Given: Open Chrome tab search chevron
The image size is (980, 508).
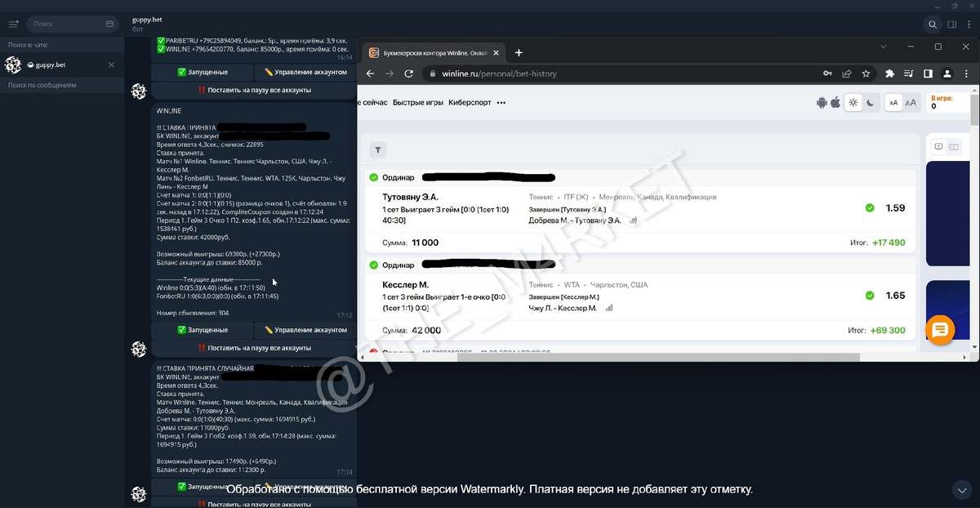Looking at the screenshot, I should click(883, 47).
